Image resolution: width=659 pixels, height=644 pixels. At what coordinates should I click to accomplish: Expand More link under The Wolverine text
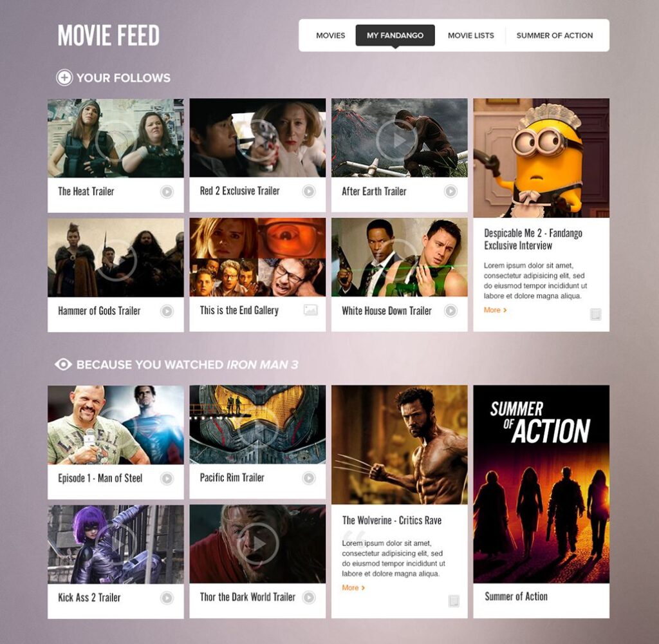pos(353,587)
